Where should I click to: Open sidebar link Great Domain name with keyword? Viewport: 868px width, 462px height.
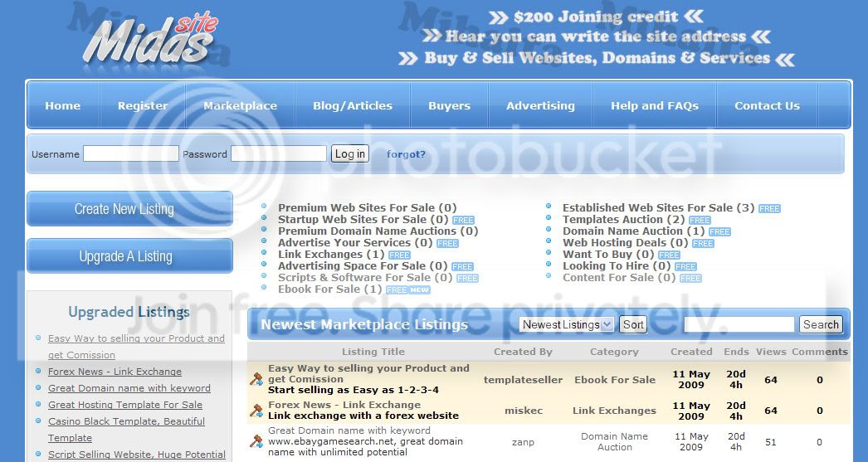coord(129,388)
